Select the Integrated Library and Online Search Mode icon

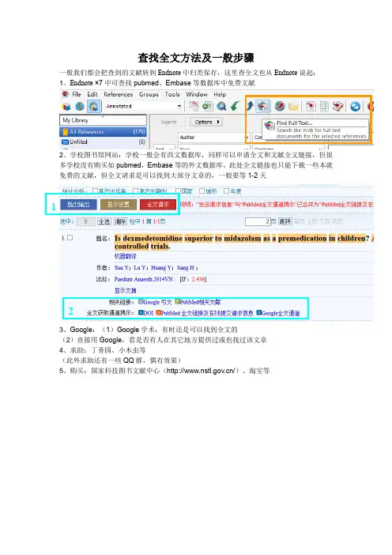point(93,106)
